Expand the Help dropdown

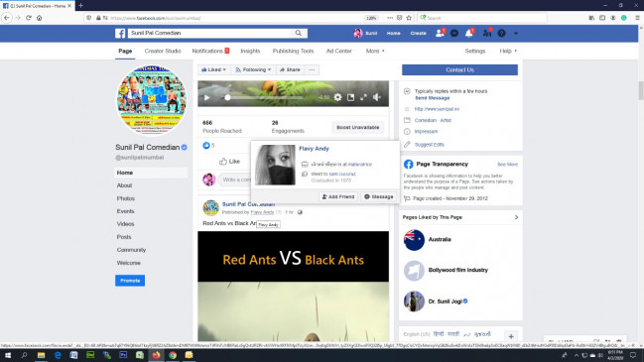pyautogui.click(x=508, y=51)
